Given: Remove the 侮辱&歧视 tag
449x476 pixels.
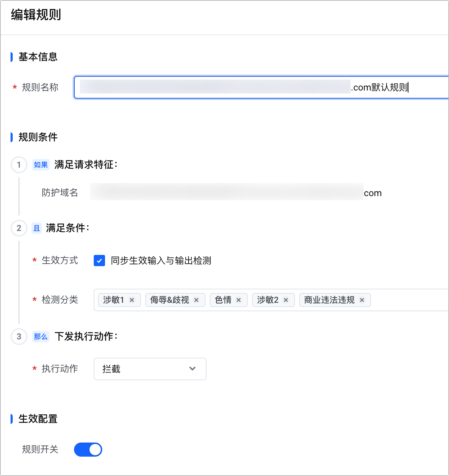Looking at the screenshot, I should [x=196, y=300].
